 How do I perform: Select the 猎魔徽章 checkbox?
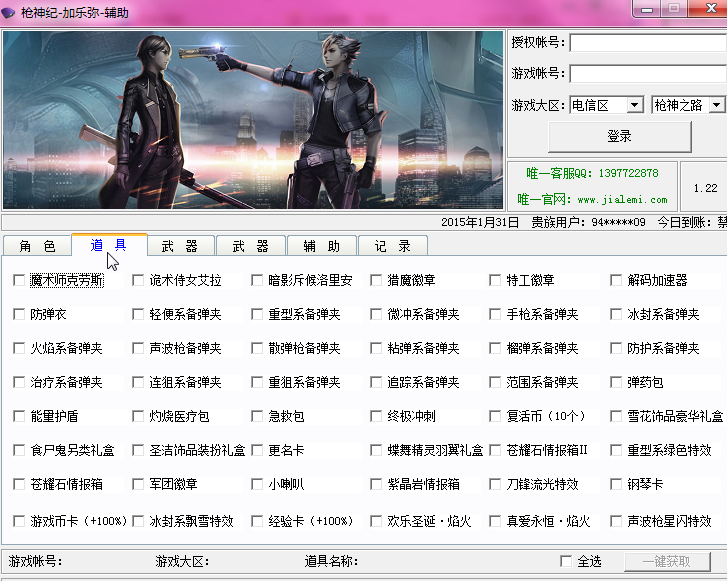click(x=376, y=280)
